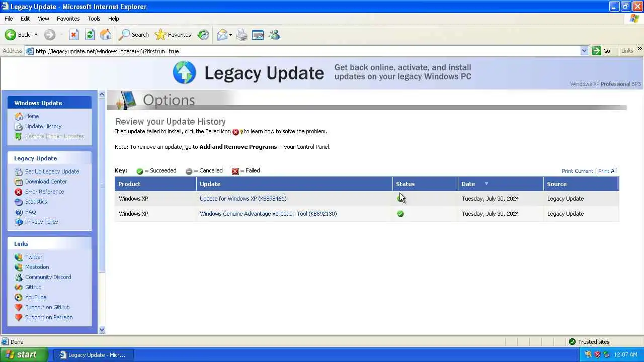Click the Stop icon in the toolbar
The width and height of the screenshot is (644, 362).
pyautogui.click(x=73, y=35)
